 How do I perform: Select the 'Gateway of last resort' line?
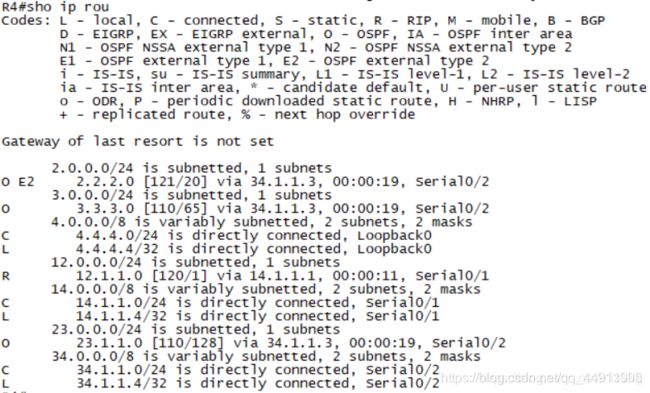[x=138, y=141]
